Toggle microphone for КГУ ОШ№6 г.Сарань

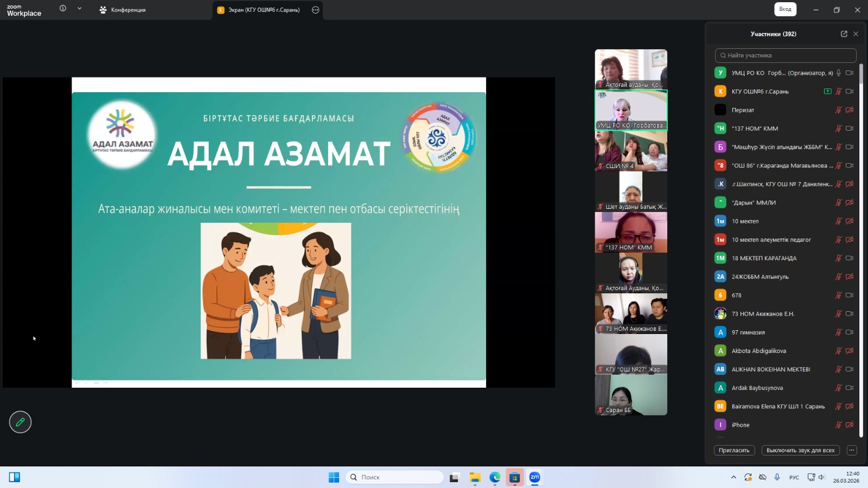(838, 92)
